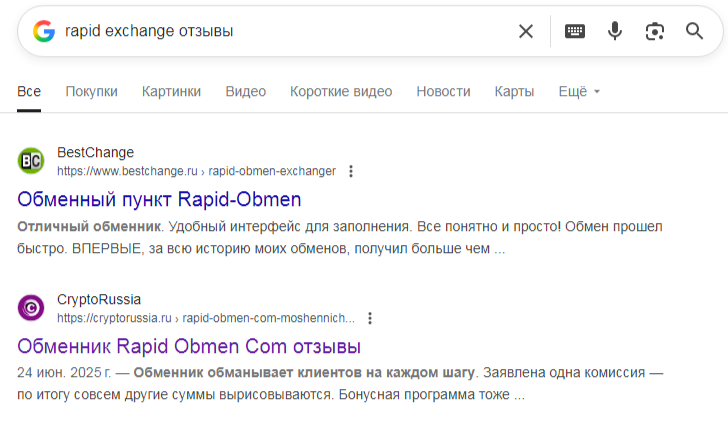Click the cryptorussia.ru URL breadcrumb
The width and height of the screenshot is (728, 422).
click(x=206, y=318)
